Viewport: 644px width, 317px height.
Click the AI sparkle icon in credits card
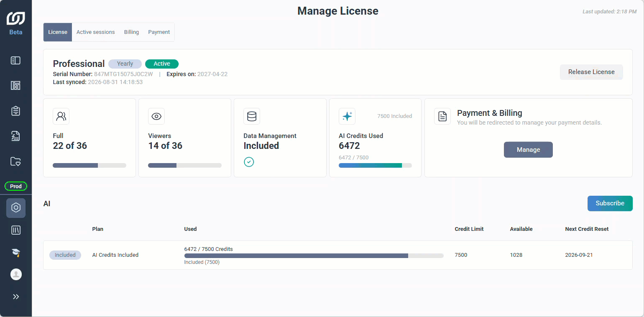tap(347, 116)
